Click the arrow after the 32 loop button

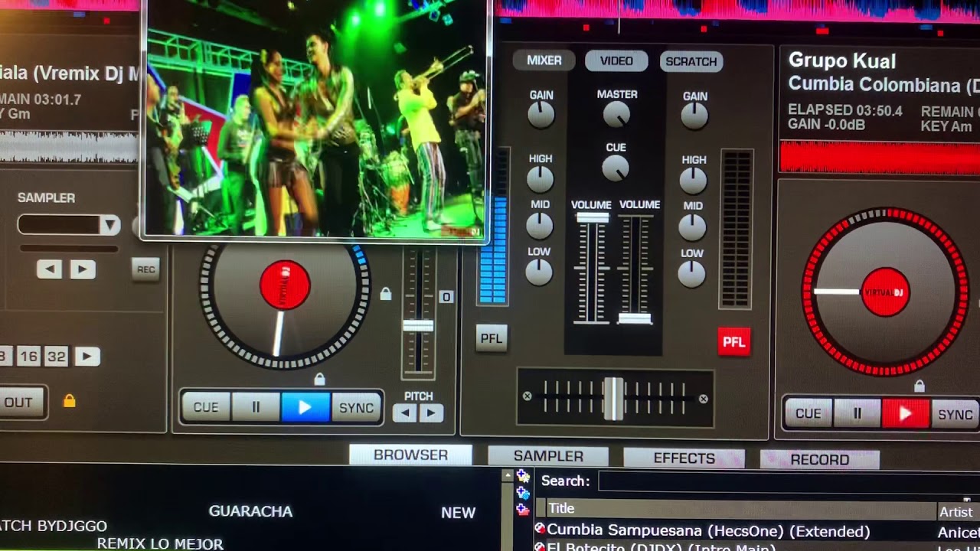(x=87, y=356)
